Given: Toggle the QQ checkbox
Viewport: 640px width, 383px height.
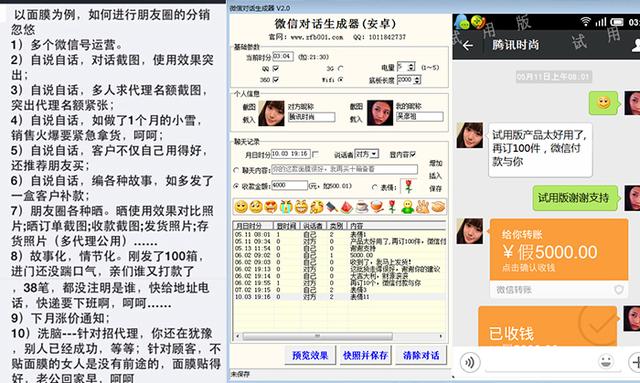Looking at the screenshot, I should 276,68.
